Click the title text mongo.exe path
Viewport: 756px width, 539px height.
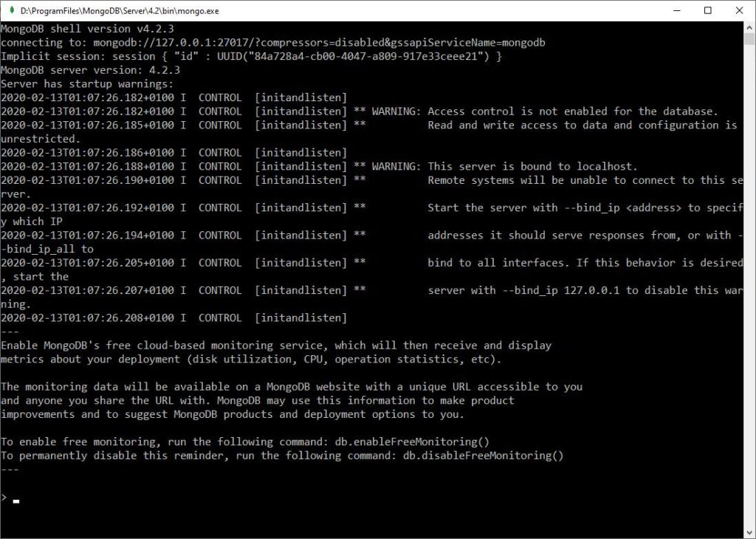pyautogui.click(x=120, y=10)
